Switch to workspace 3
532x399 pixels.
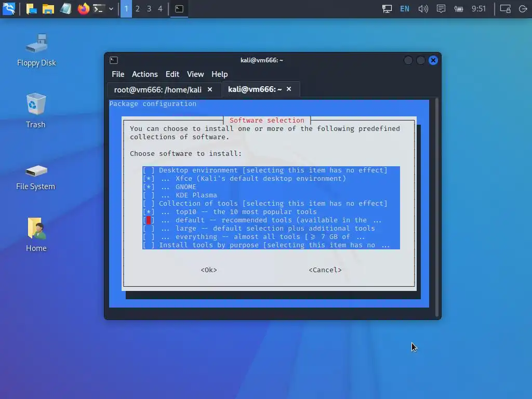[149, 9]
